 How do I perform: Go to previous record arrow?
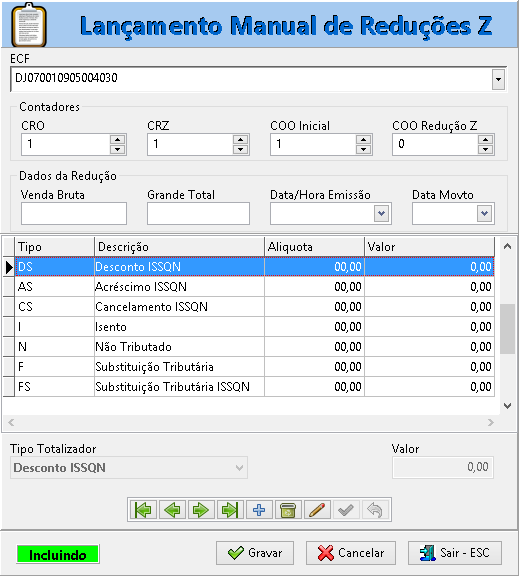(x=172, y=510)
